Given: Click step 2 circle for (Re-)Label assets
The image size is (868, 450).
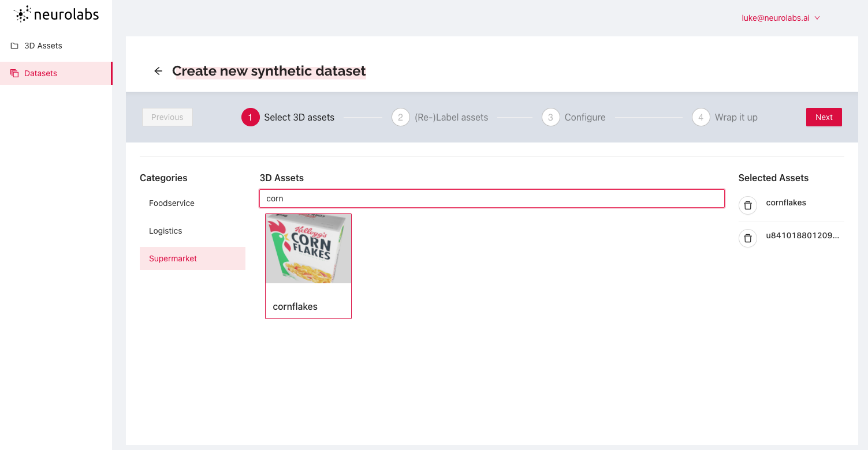Looking at the screenshot, I should point(401,117).
